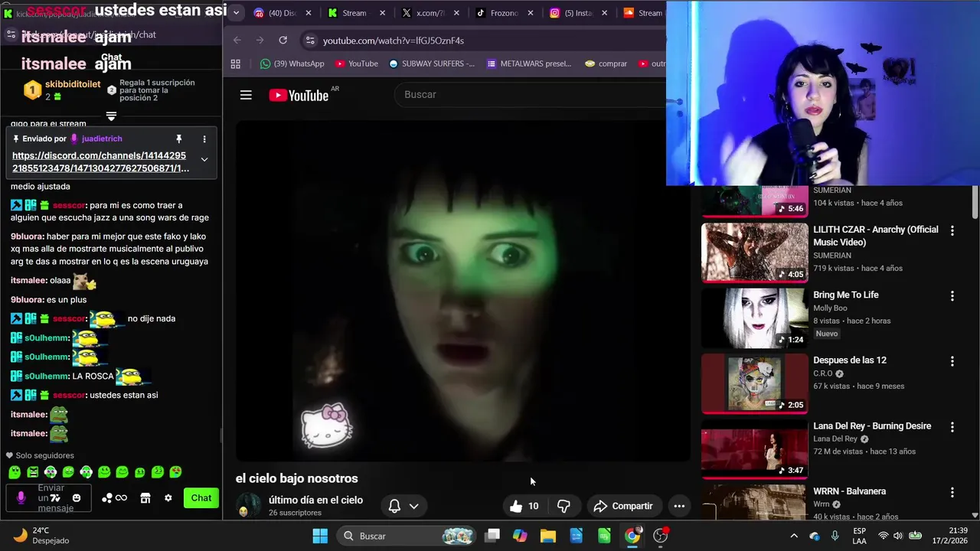Toggle the channel notification bell

[x=394, y=506]
